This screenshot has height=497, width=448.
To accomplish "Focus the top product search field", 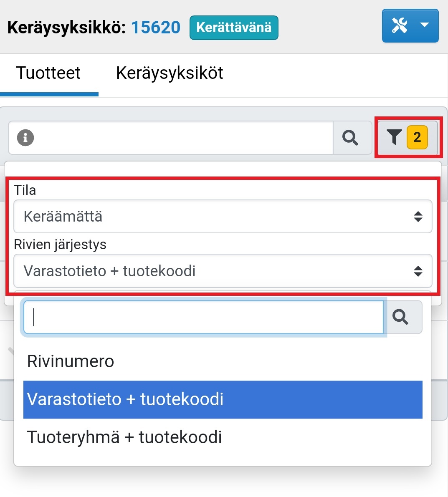I will click(x=180, y=137).
